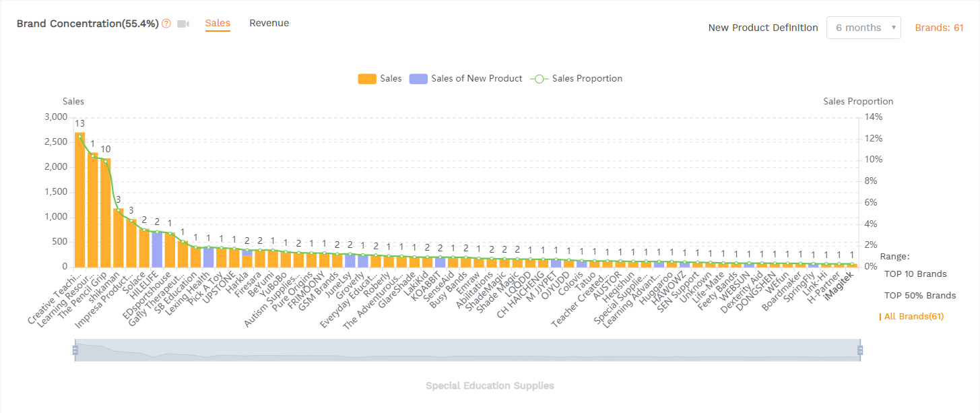Image resolution: width=980 pixels, height=413 pixels.
Task: Click the orange Sales legend swatch
Action: tap(366, 79)
